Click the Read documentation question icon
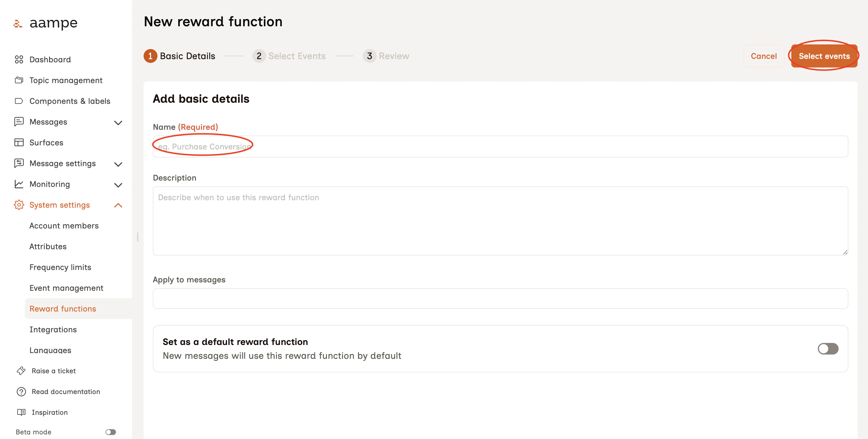The width and height of the screenshot is (868, 439). [21, 391]
